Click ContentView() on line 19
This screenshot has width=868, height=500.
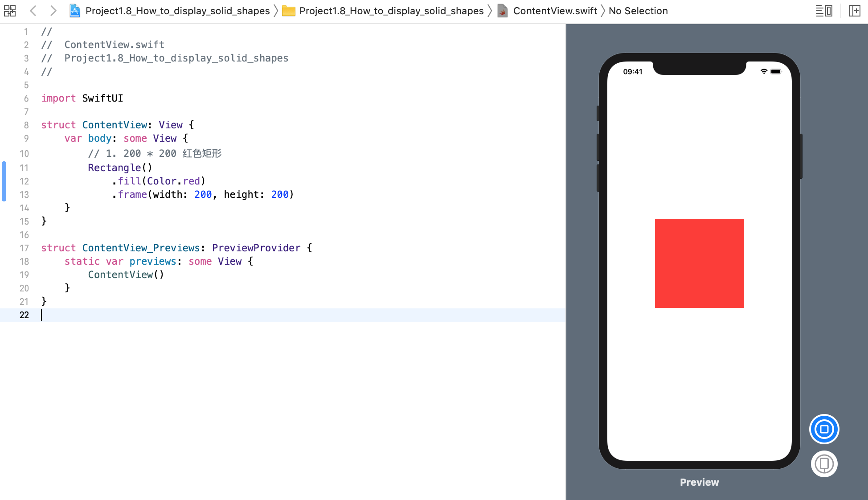[x=126, y=275]
